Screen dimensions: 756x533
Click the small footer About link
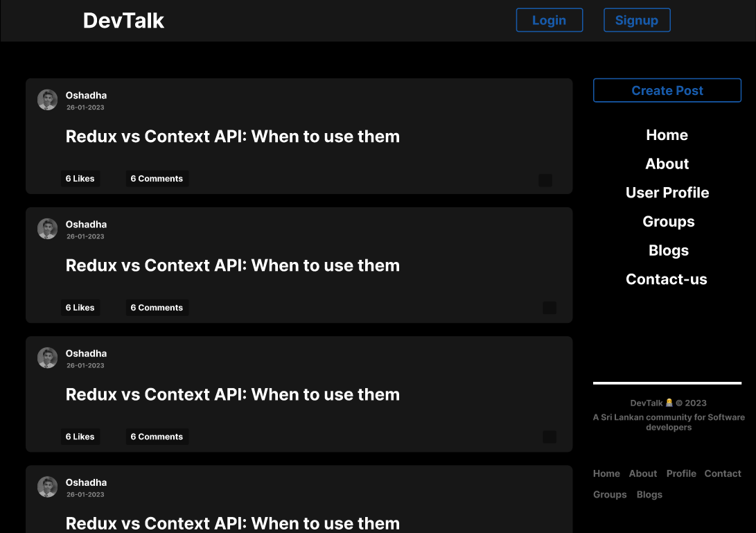(642, 473)
